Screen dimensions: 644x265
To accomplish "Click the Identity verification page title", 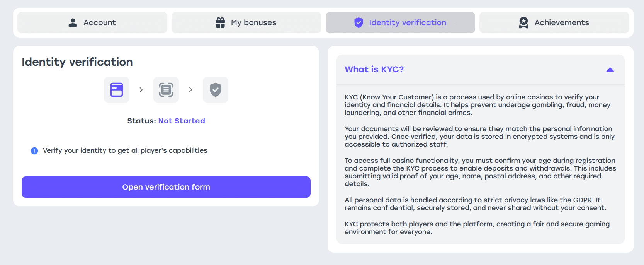I will tap(77, 62).
